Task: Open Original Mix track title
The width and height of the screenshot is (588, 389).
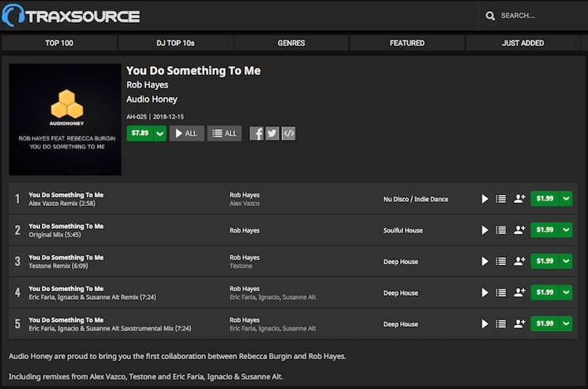Action: click(66, 226)
